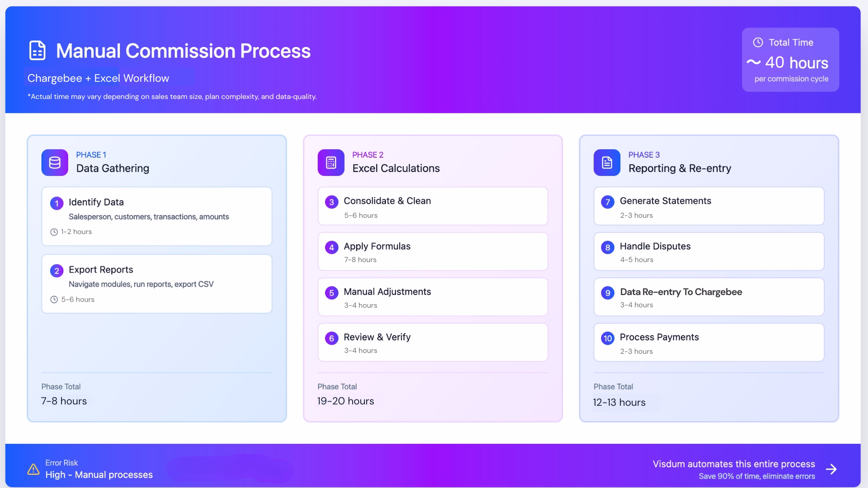868x488 pixels.
Task: Click the document icon beside Manual Commission Process
Action: click(x=37, y=51)
